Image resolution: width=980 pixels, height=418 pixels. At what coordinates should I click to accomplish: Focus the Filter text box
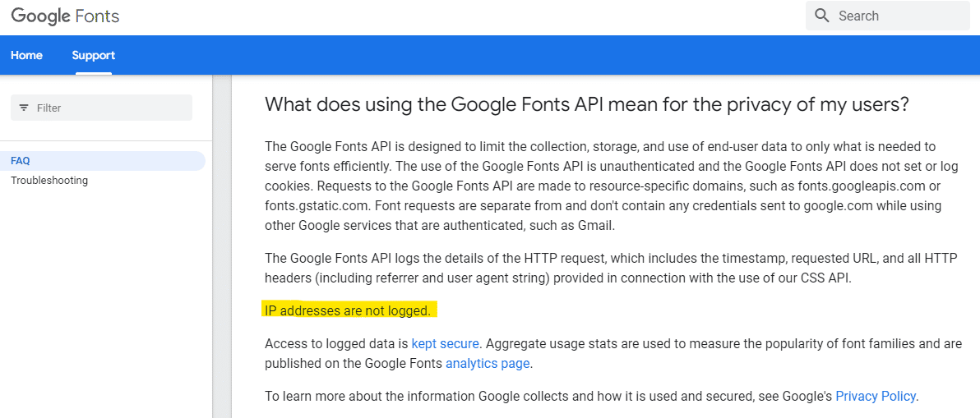[101, 108]
